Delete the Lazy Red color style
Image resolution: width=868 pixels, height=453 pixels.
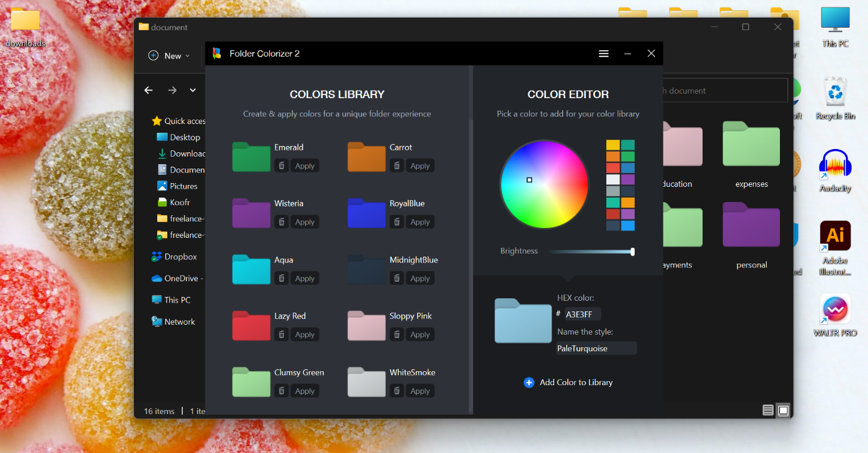[x=282, y=334]
